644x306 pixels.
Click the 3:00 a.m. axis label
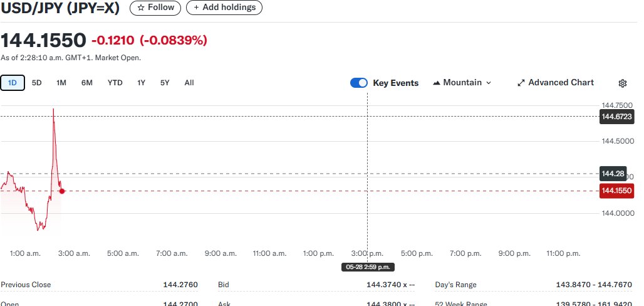(74, 254)
